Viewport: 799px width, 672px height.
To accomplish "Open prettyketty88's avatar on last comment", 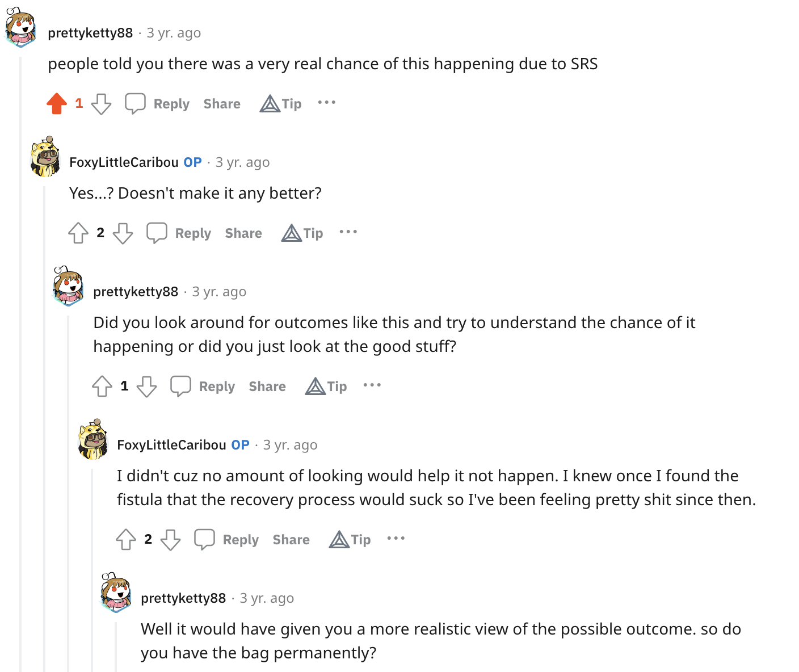I will coord(116,593).
